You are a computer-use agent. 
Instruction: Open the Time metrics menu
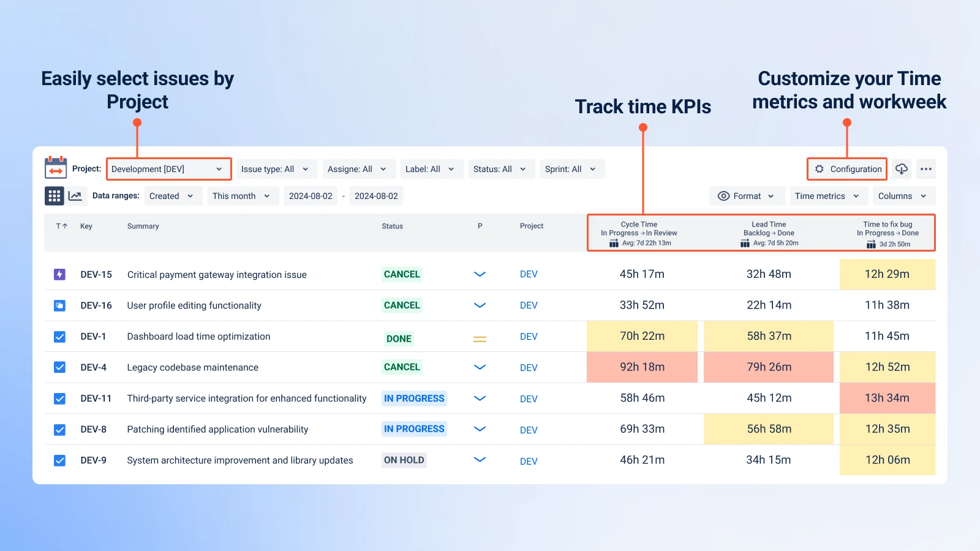click(827, 196)
